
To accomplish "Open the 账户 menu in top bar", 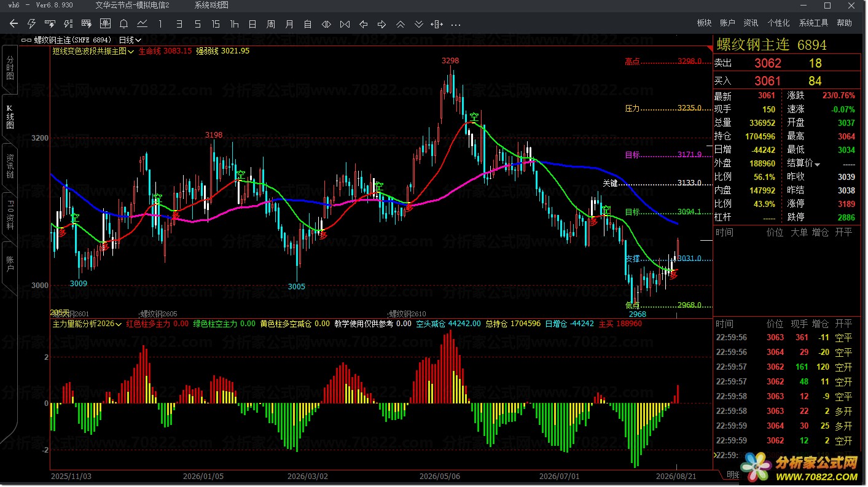I will tap(727, 23).
